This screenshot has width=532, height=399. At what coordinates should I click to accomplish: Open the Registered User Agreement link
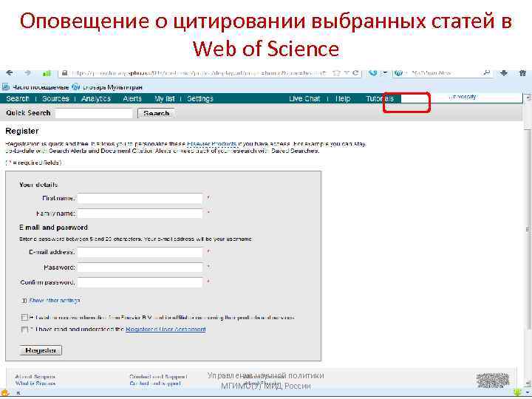click(166, 330)
